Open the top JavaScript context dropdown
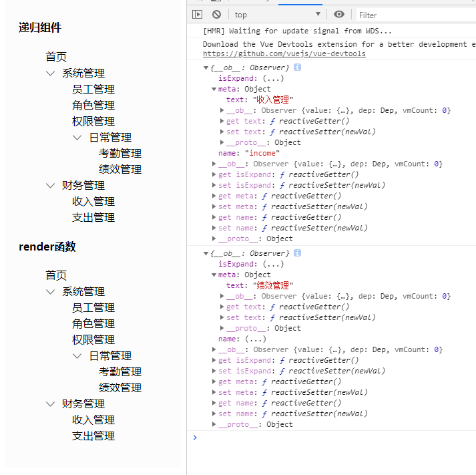The height and width of the screenshot is (475, 476). [x=278, y=15]
